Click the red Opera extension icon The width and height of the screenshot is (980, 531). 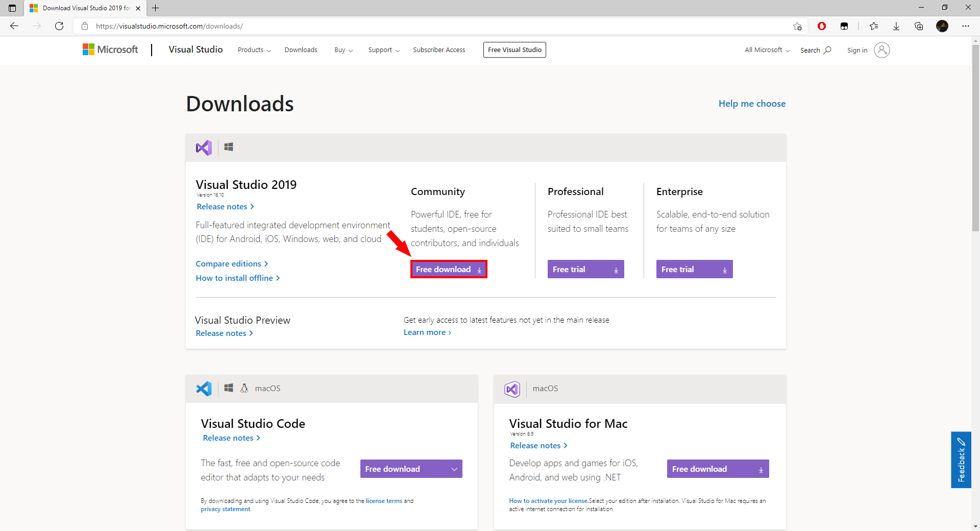(822, 26)
